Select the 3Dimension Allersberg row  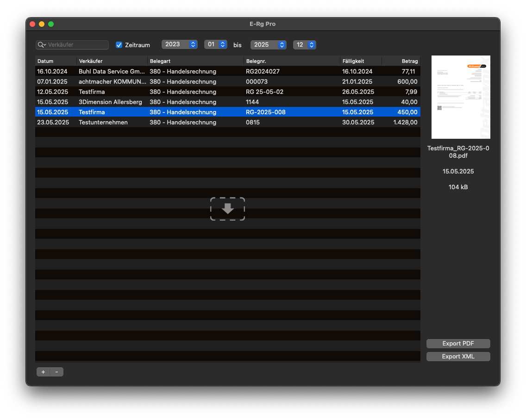coord(228,102)
